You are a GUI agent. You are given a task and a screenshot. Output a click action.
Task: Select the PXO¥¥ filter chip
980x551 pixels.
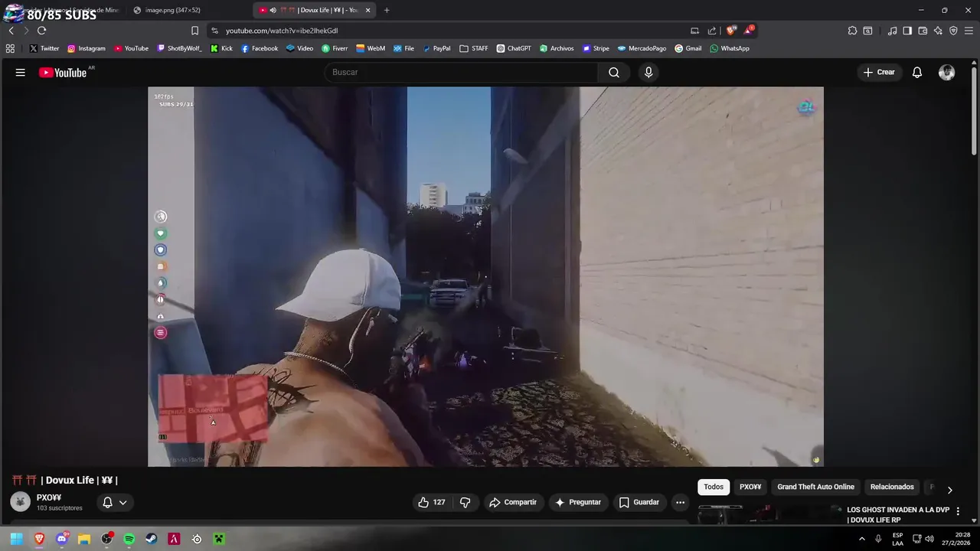coord(750,487)
